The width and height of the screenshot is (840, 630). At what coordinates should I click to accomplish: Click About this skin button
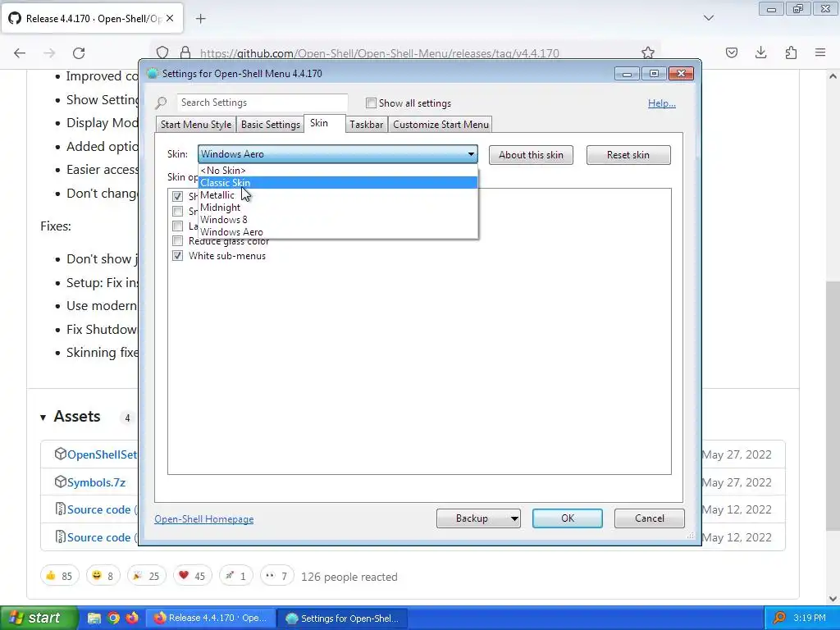(531, 155)
